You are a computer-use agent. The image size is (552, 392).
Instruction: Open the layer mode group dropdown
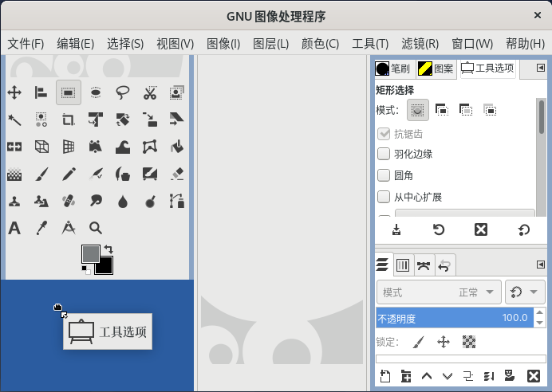pyautogui.click(x=525, y=292)
